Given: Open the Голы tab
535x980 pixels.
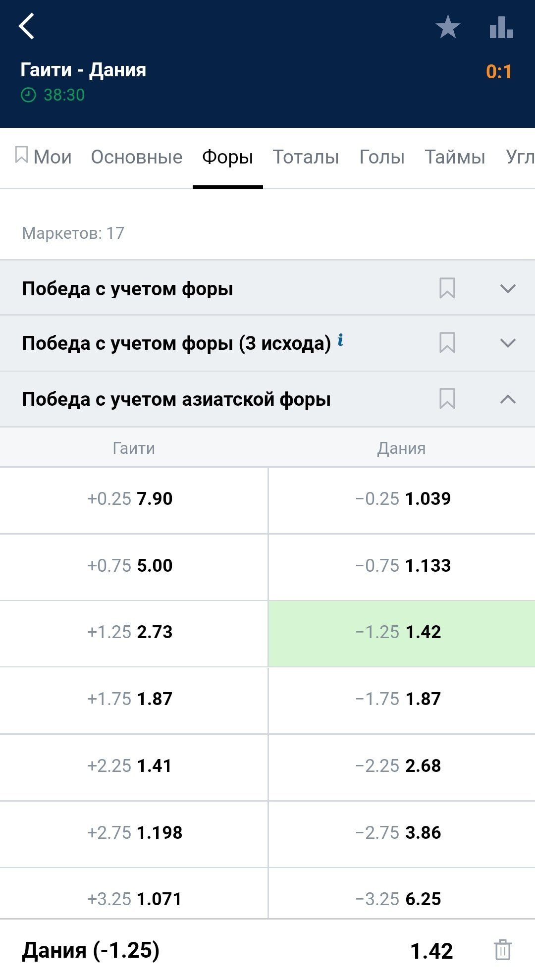Looking at the screenshot, I should point(381,157).
